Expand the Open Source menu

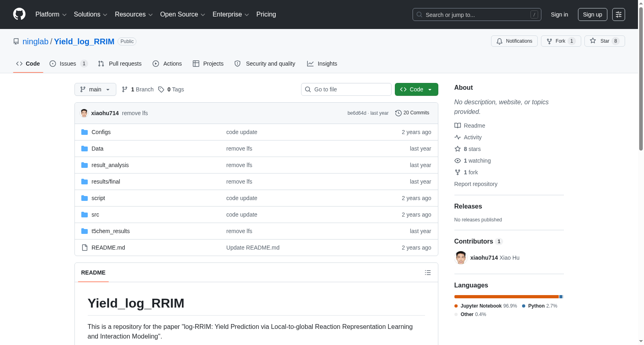click(x=183, y=14)
